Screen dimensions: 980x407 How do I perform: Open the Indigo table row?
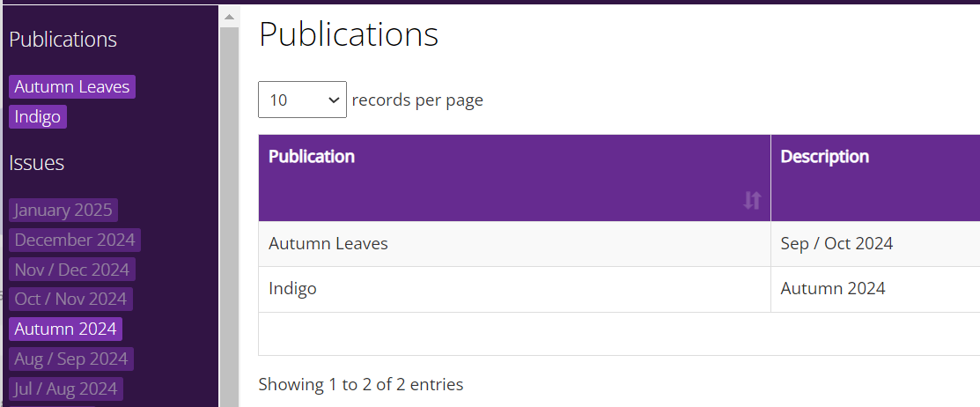[619, 289]
